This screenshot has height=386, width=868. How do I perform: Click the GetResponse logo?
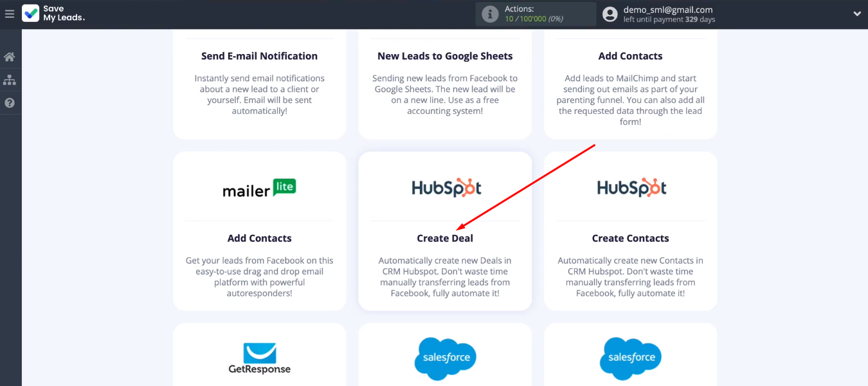[x=260, y=358]
